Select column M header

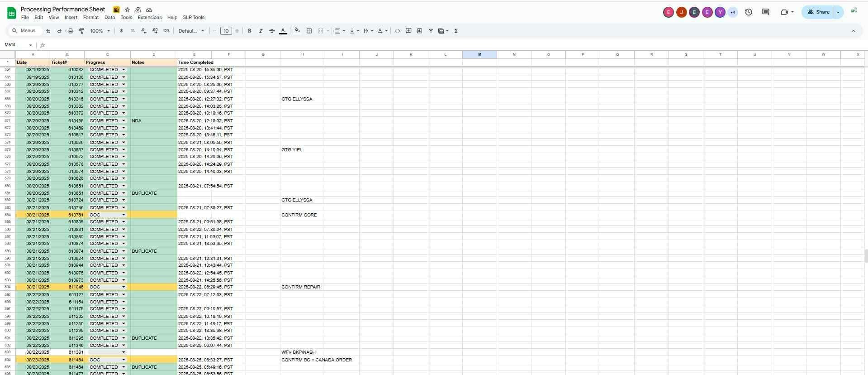pos(479,54)
